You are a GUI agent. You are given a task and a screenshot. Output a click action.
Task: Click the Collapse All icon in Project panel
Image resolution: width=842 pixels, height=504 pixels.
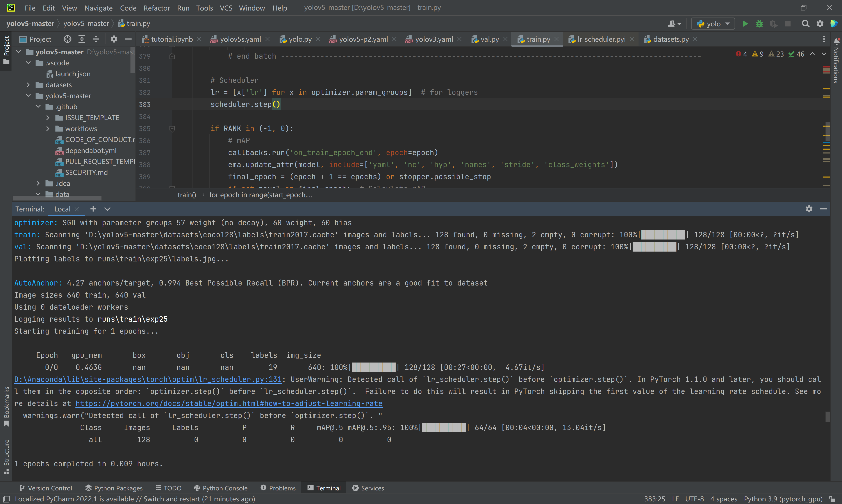pyautogui.click(x=96, y=39)
